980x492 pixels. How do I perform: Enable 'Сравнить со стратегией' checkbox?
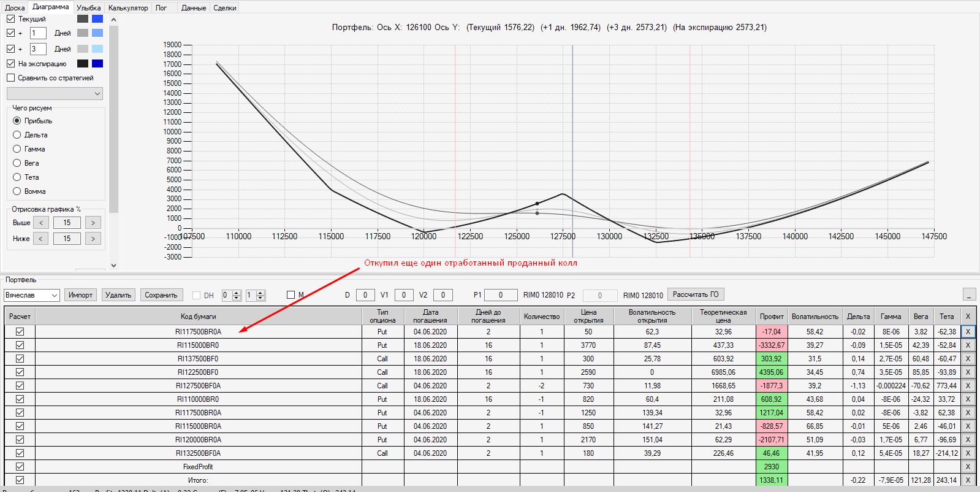[x=10, y=78]
